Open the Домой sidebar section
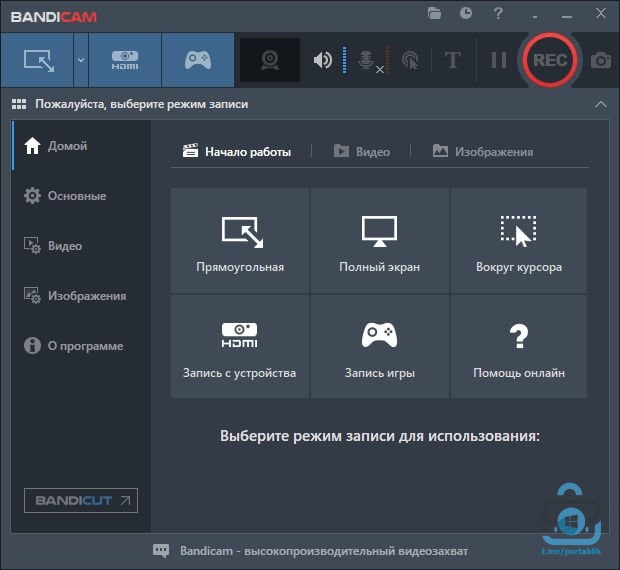 tap(81, 146)
